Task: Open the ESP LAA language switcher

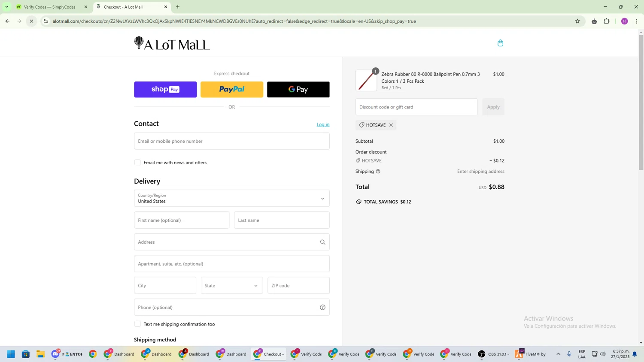Action: tap(582, 354)
